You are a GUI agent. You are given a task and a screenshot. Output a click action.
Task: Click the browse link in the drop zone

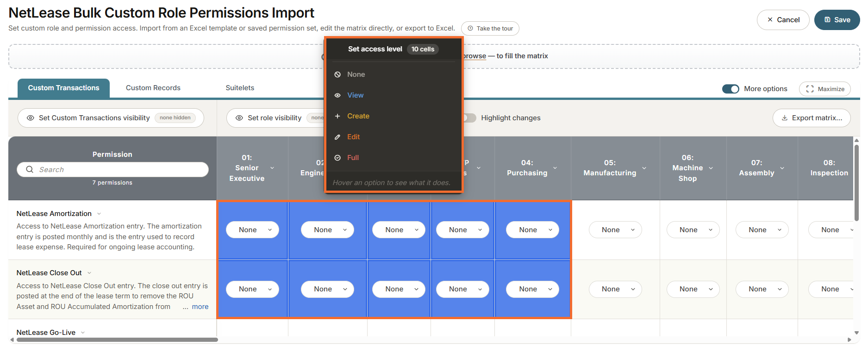475,56
